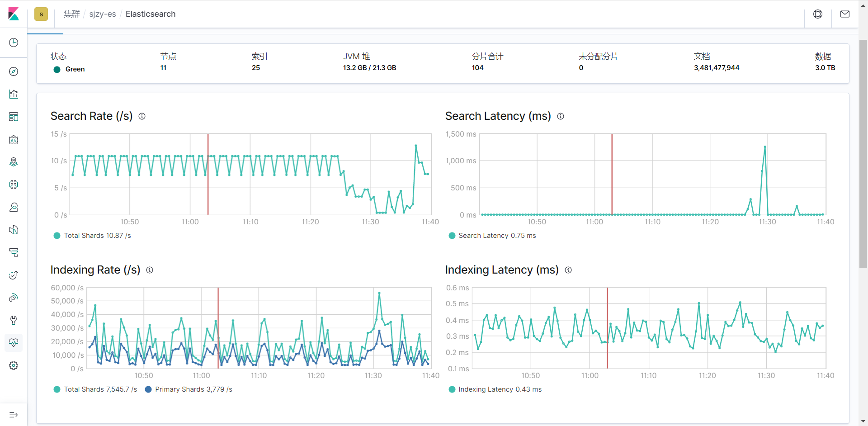Toggle the Search Latency legend series
This screenshot has height=426, width=868.
click(492, 235)
